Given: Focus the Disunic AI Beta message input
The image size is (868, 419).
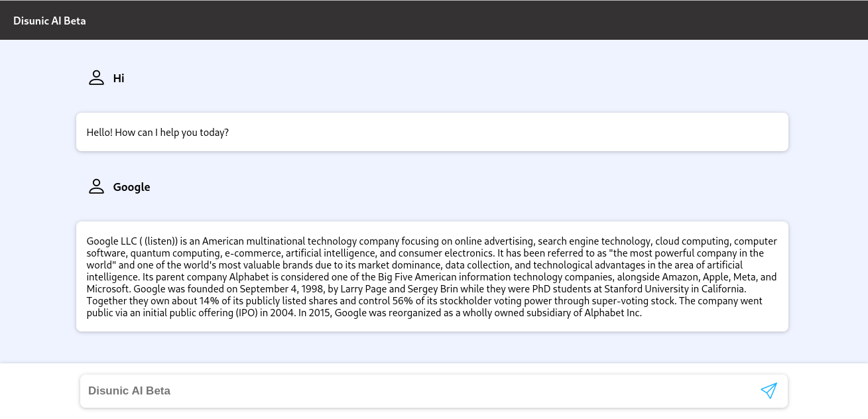Looking at the screenshot, I should tap(418, 390).
